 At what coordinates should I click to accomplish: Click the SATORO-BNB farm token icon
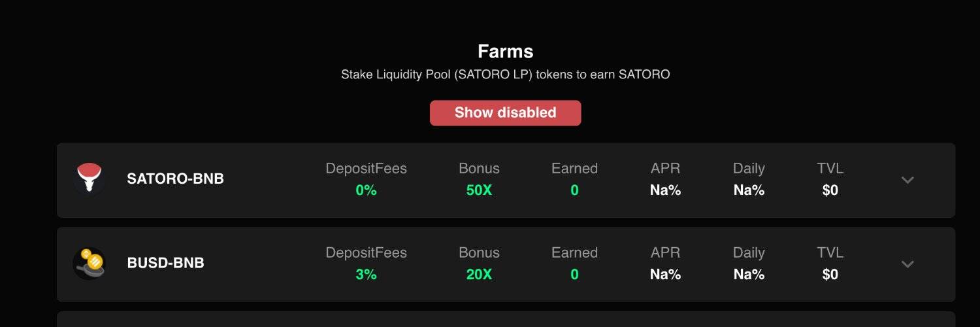point(90,179)
